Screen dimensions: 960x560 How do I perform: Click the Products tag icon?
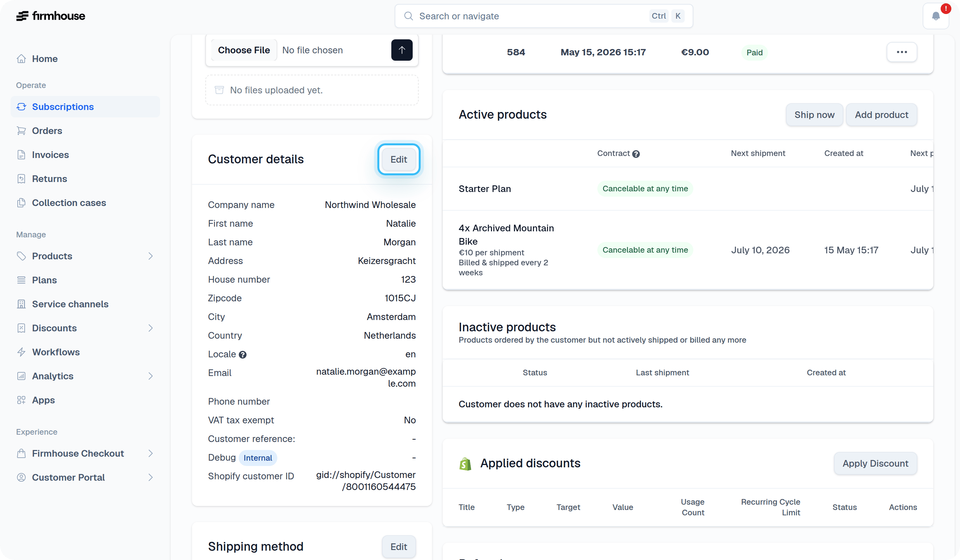click(21, 256)
